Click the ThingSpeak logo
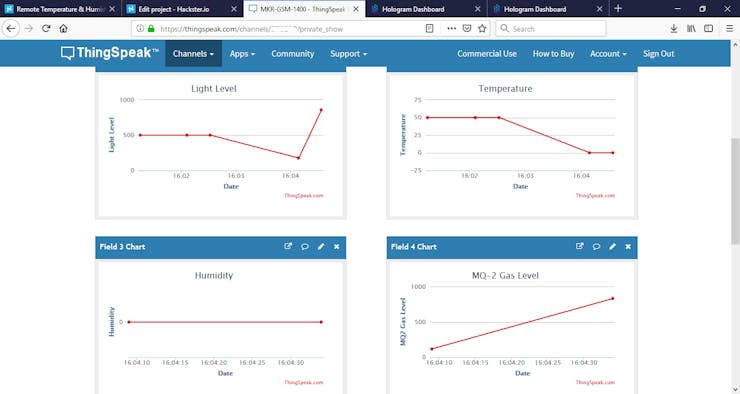Screen dimensions: 740x394 click(109, 53)
